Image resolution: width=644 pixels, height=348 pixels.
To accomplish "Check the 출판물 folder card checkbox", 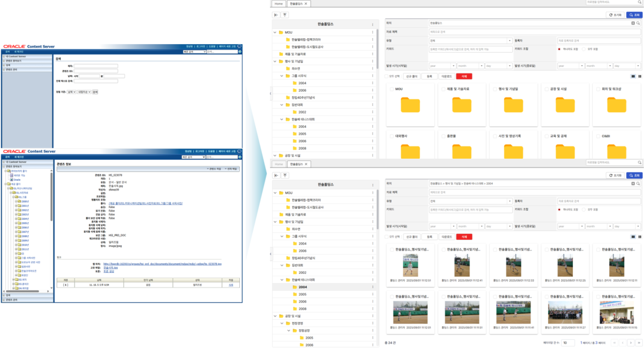I will pyautogui.click(x=443, y=136).
